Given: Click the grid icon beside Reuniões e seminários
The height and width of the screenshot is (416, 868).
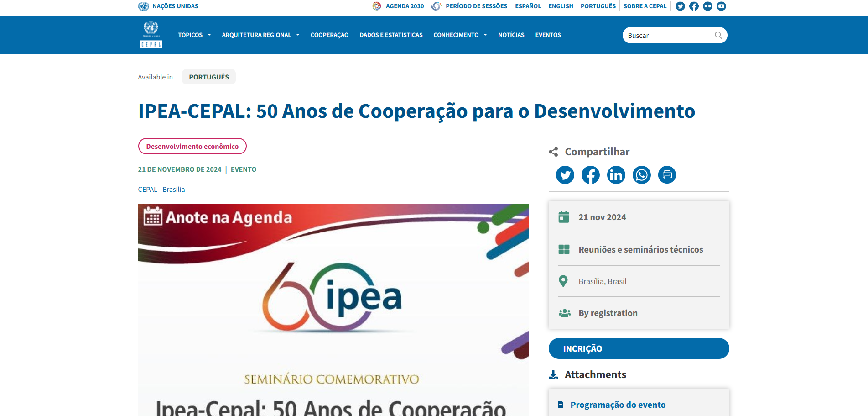Looking at the screenshot, I should (564, 249).
